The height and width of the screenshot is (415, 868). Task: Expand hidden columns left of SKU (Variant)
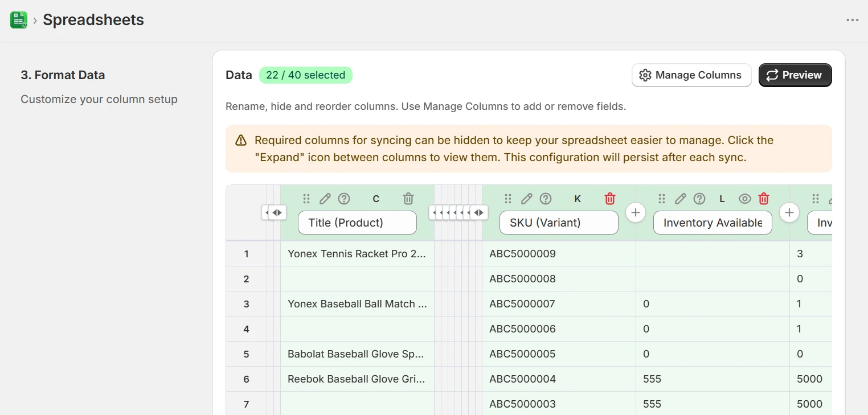tap(478, 212)
